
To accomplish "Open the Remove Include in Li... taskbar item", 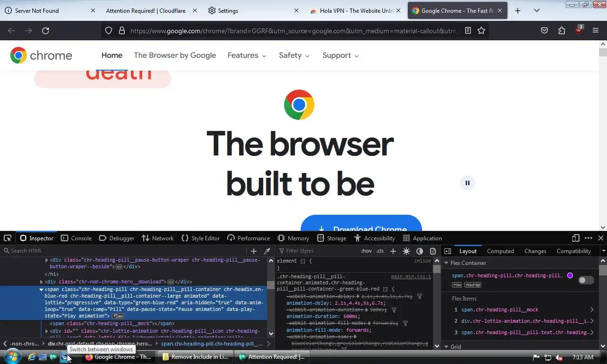I will pyautogui.click(x=195, y=357).
